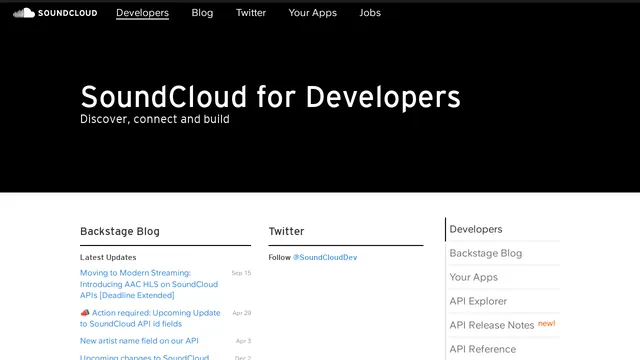Viewport: 640px width, 360px height.
Task: Click the 'Discover, connect and build' tagline
Action: coord(155,119)
